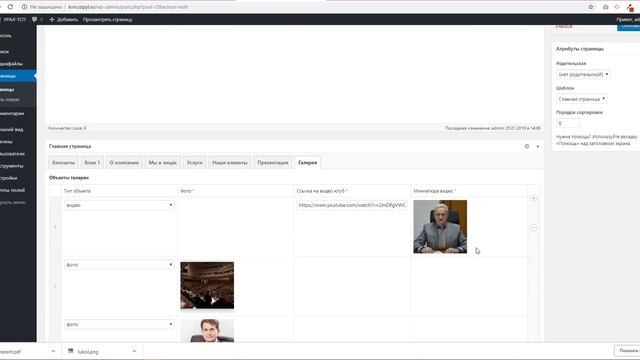Click the plus add-row icon on the first gallery row
Viewport: 640px width, 360px height.
coord(533,198)
